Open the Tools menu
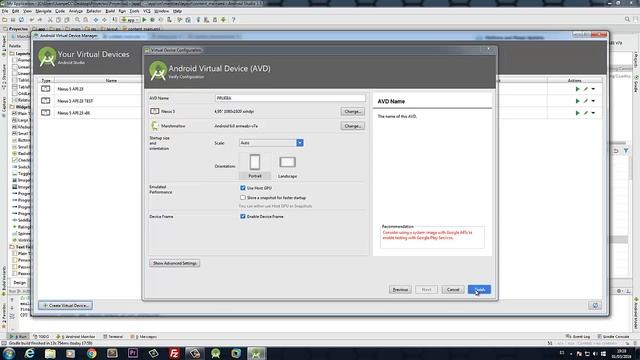Image resolution: width=640 pixels, height=360 pixels. [134, 11]
